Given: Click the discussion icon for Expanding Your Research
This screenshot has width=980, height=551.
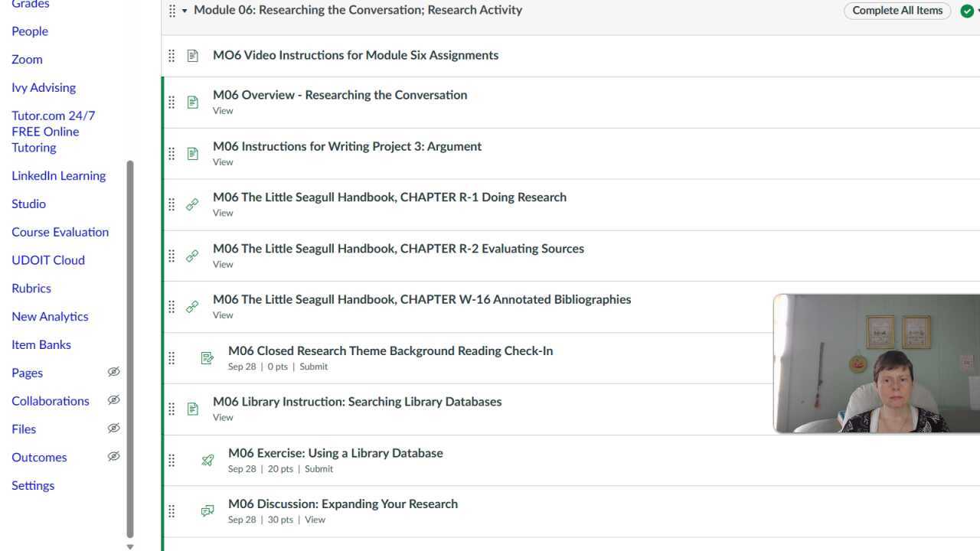Looking at the screenshot, I should [207, 510].
